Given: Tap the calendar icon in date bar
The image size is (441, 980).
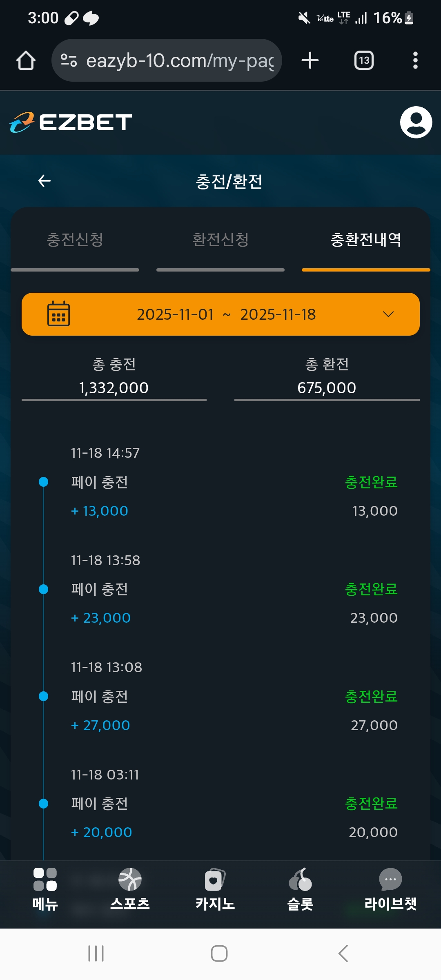Looking at the screenshot, I should click(x=58, y=314).
